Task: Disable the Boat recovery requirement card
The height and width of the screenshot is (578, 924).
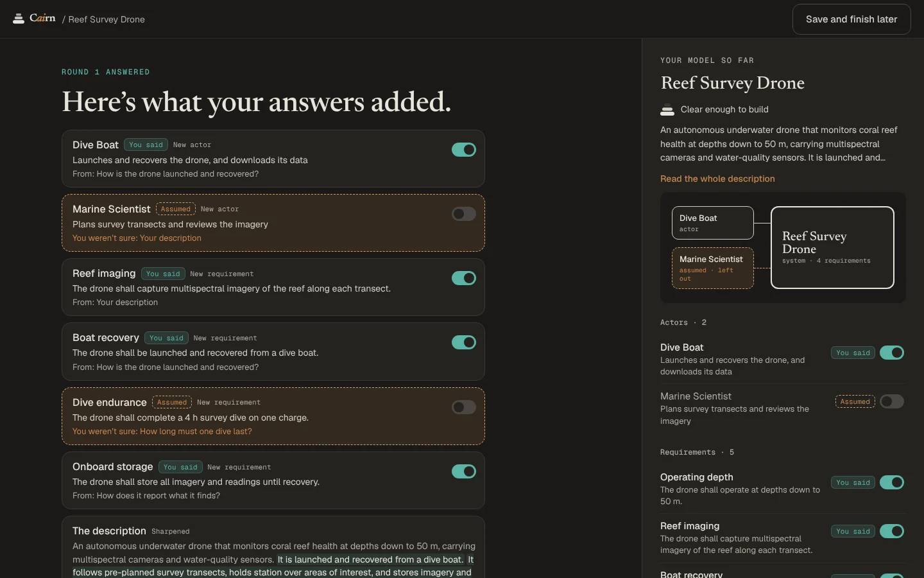Action: pos(464,342)
